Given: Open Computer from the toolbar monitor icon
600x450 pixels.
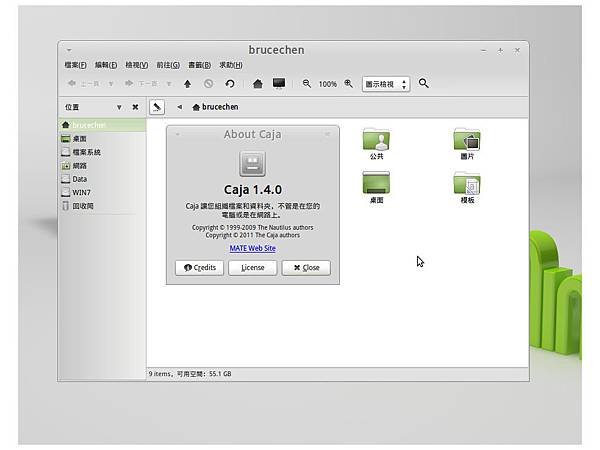Looking at the screenshot, I should click(x=279, y=83).
